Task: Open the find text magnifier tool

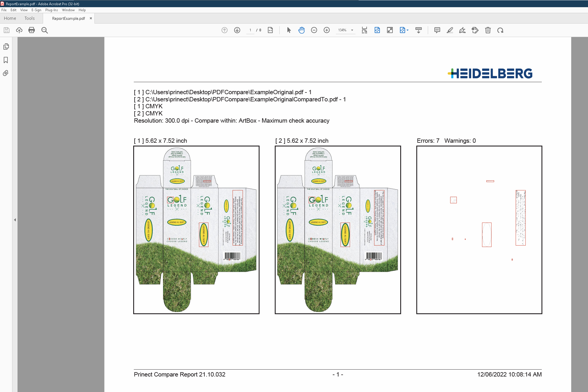Action: pyautogui.click(x=45, y=30)
